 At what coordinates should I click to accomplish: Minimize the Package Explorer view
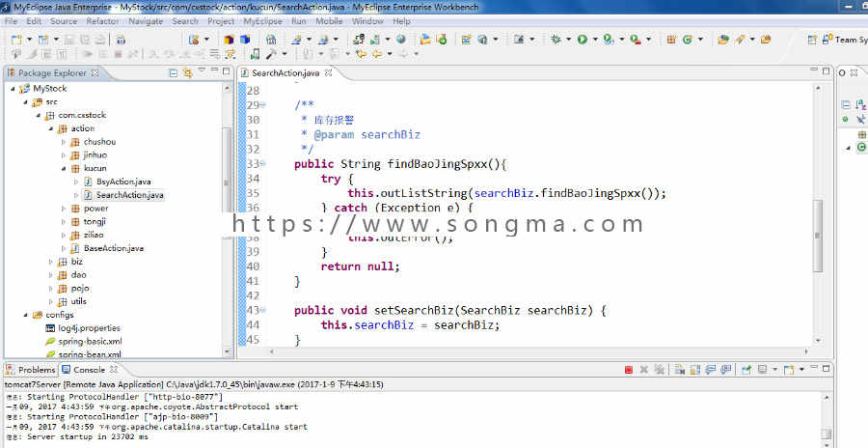(214, 71)
